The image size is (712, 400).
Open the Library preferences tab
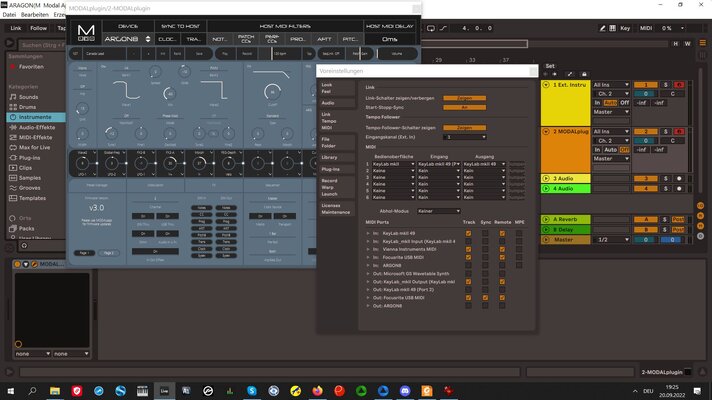click(337, 158)
